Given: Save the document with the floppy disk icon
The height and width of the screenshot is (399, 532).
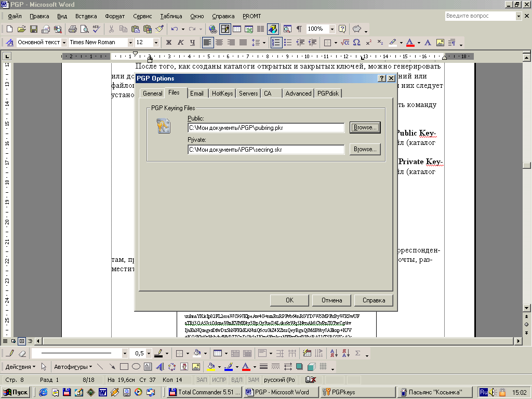Looking at the screenshot, I should [x=34, y=29].
